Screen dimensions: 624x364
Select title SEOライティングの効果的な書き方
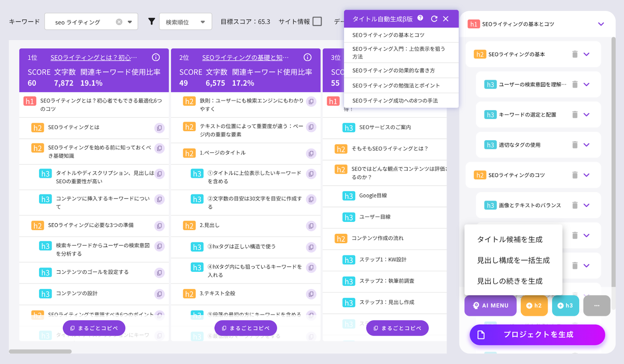(401, 71)
